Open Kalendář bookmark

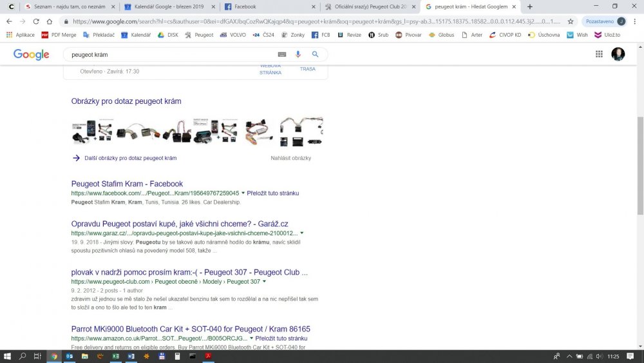pyautogui.click(x=136, y=35)
